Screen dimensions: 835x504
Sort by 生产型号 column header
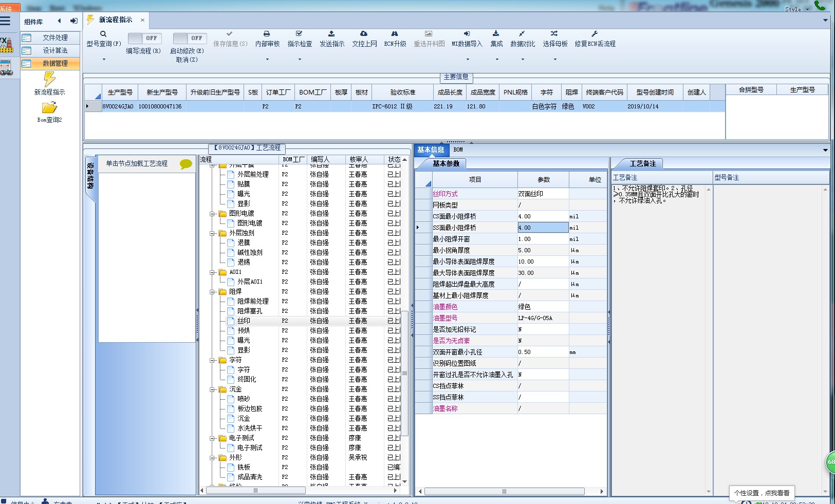[x=120, y=92]
